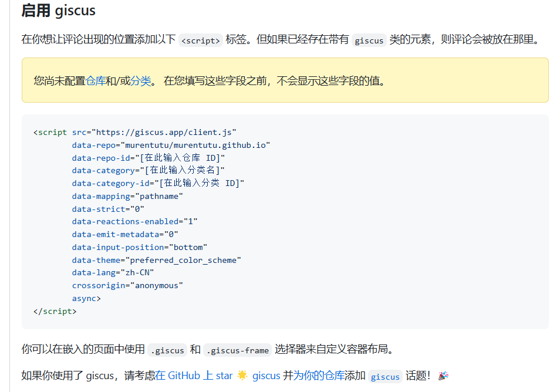Open the 仓库 link in the yellow warning box
The height and width of the screenshot is (392, 560).
95,81
